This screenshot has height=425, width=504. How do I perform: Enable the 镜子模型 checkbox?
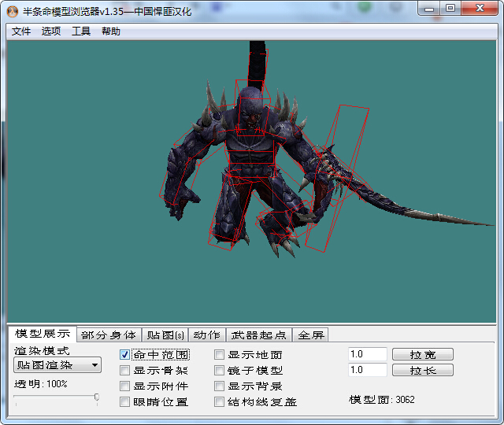point(219,371)
